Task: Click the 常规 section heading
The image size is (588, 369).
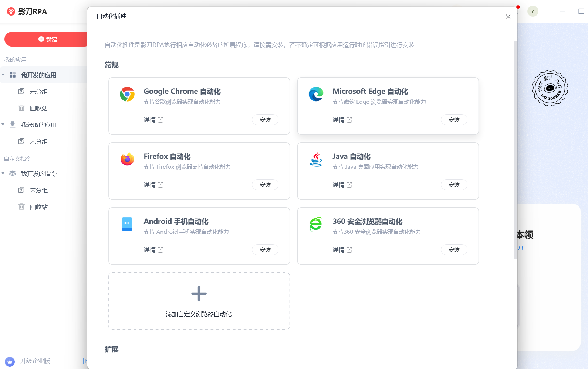Action: (x=112, y=65)
